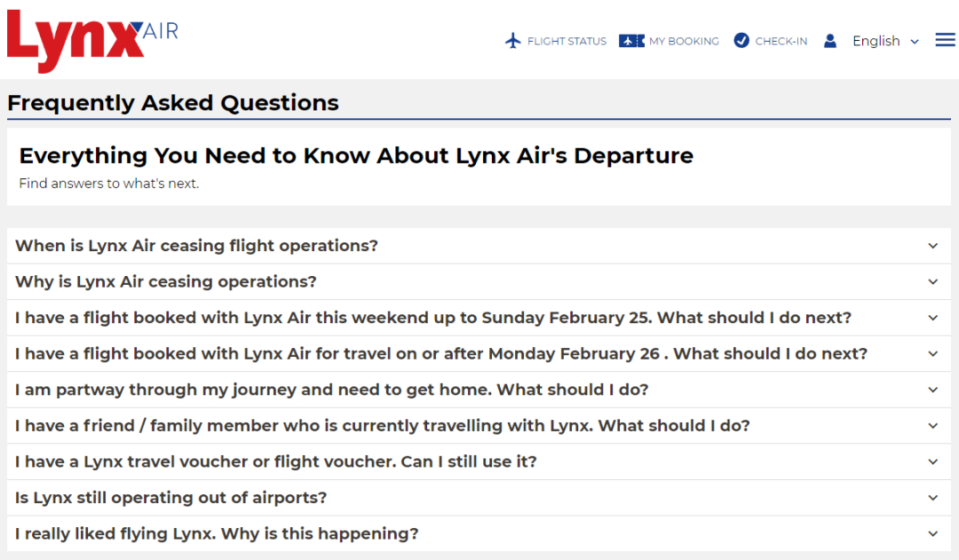959x560 pixels.
Task: Open the user account profile icon
Action: [x=830, y=41]
